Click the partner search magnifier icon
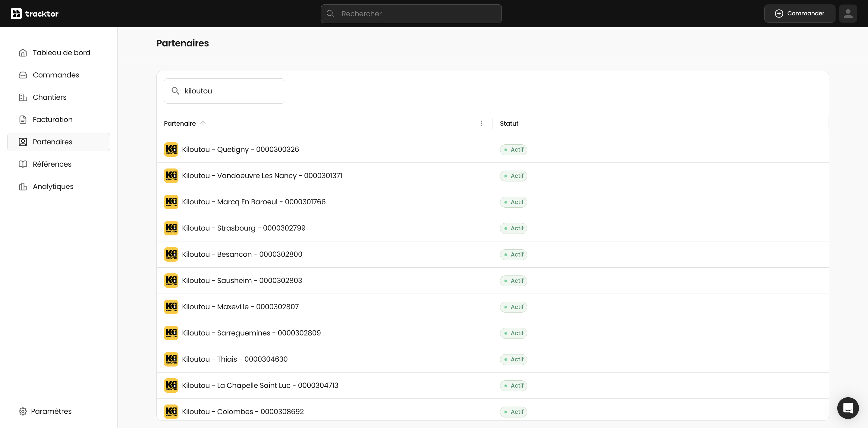The image size is (868, 428). point(175,91)
